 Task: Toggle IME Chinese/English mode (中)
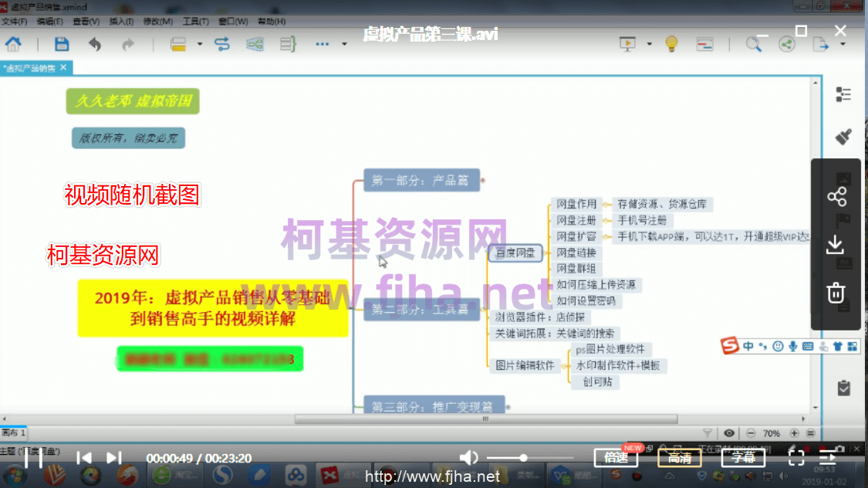click(748, 346)
